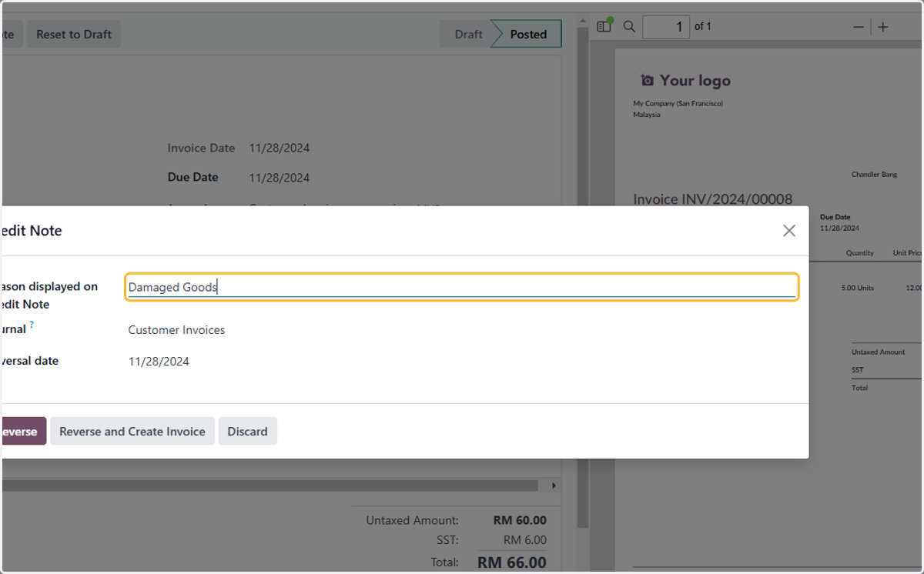Viewport: 924px width, 574px height.
Task: Zoom in on the PDF preview
Action: pyautogui.click(x=883, y=27)
